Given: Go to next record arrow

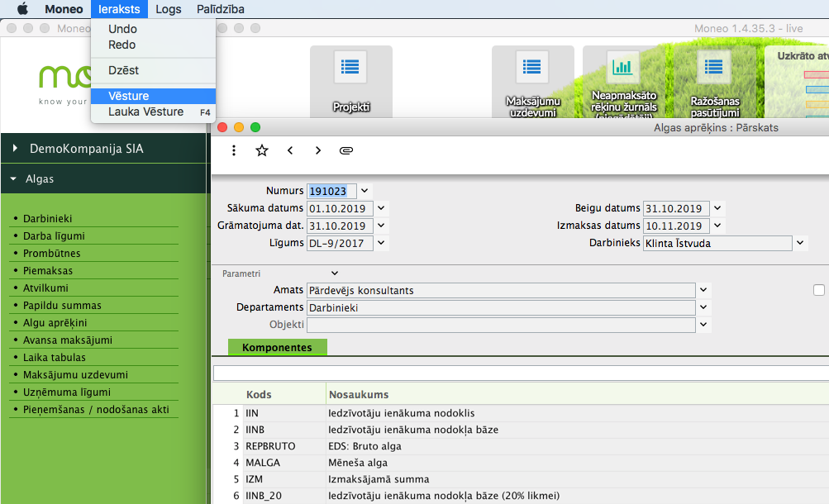Looking at the screenshot, I should (317, 150).
